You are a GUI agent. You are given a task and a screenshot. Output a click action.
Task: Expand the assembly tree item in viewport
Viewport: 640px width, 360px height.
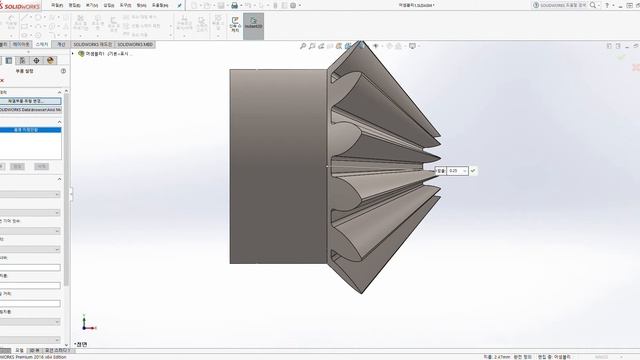[73, 53]
